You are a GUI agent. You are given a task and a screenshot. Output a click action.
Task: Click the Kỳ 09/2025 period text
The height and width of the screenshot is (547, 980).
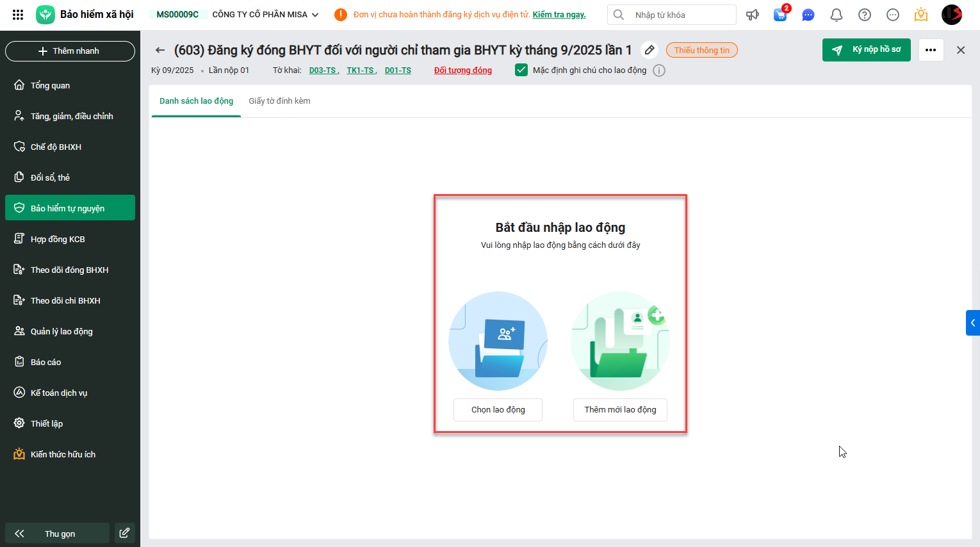coord(172,70)
